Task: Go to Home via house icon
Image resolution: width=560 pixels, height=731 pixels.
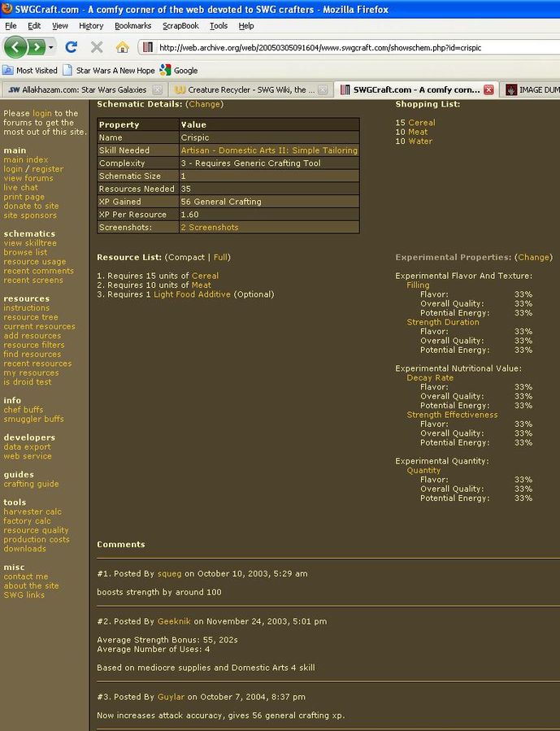Action: [x=122, y=47]
